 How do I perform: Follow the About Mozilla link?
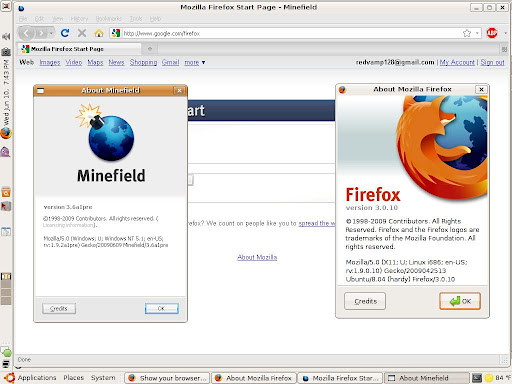click(x=257, y=257)
